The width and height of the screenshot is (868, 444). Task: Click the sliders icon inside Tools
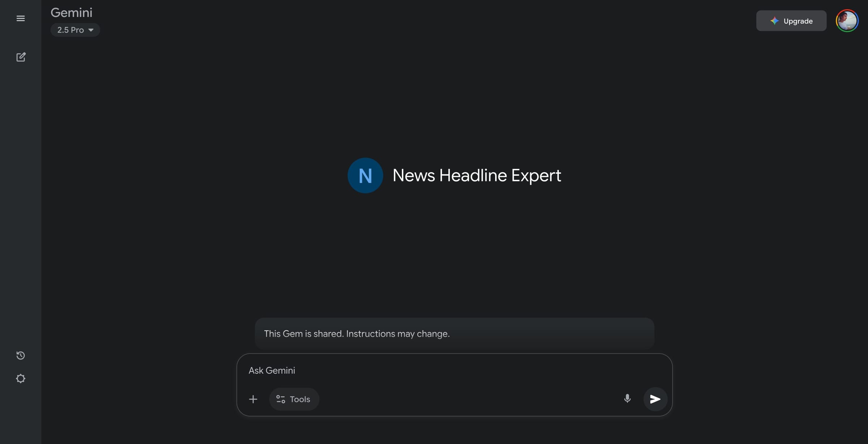coord(281,399)
